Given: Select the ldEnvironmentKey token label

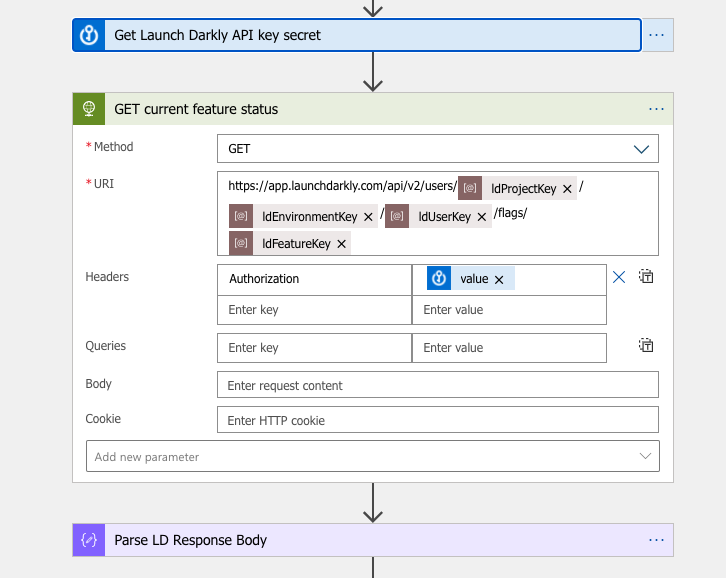Looking at the screenshot, I should click(x=309, y=217).
